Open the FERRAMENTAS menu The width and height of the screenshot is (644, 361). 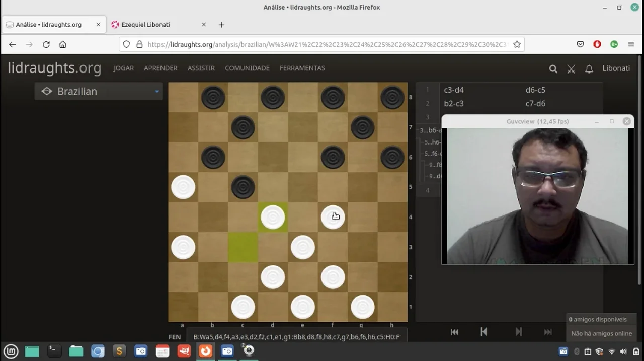[x=302, y=68]
